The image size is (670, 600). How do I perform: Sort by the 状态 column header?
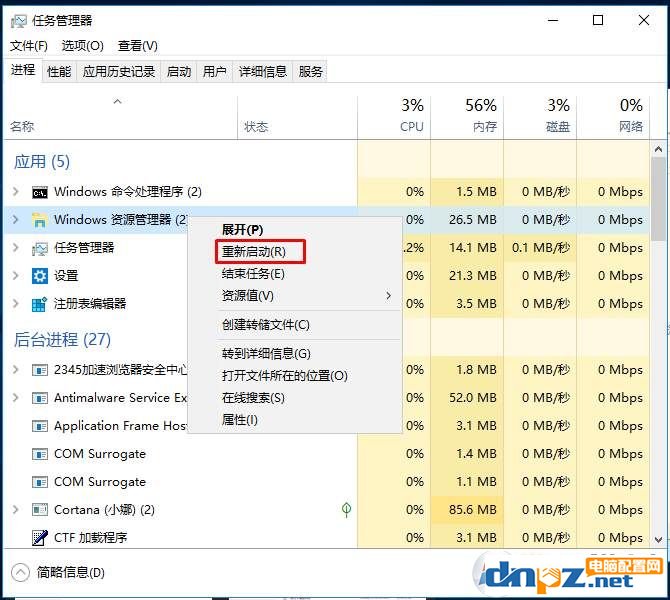coord(297,118)
